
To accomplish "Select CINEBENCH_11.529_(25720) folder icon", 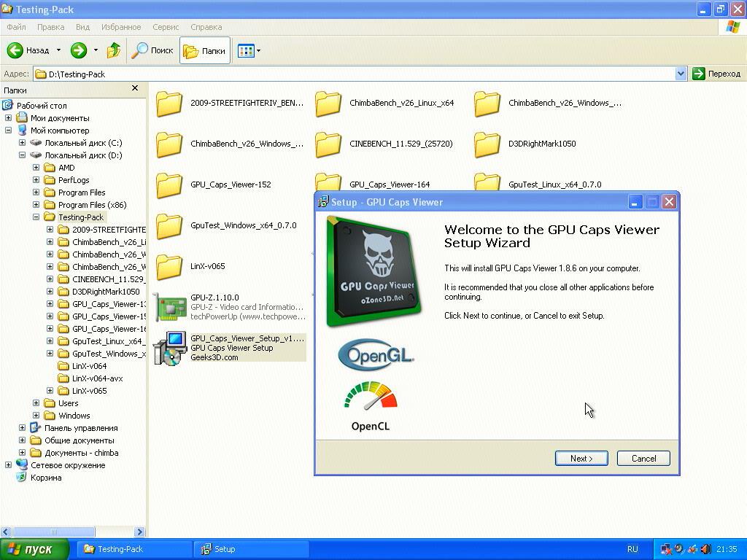I will click(x=328, y=144).
